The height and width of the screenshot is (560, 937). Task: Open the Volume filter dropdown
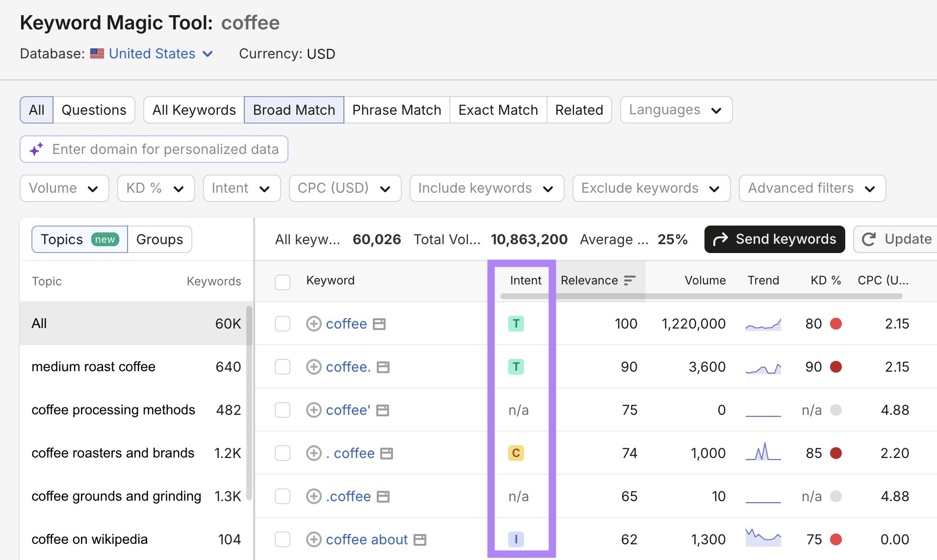pyautogui.click(x=64, y=188)
